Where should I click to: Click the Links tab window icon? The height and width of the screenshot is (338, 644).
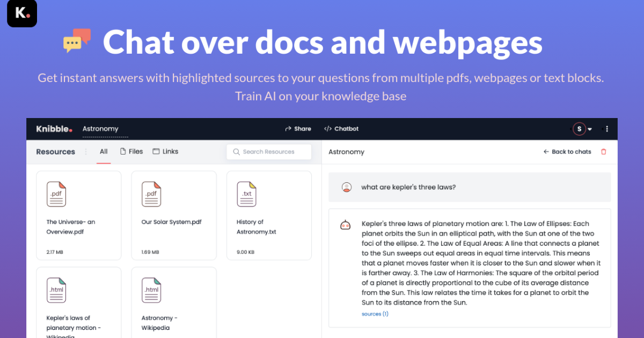pyautogui.click(x=156, y=151)
